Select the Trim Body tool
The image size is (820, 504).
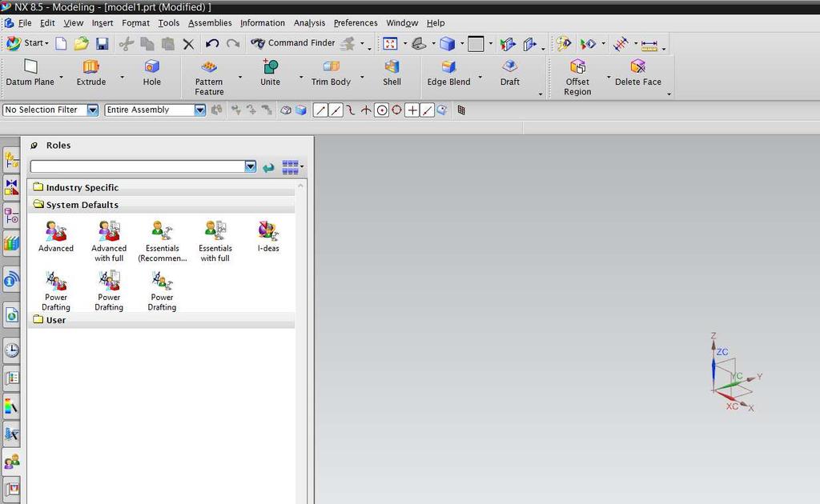click(x=331, y=72)
